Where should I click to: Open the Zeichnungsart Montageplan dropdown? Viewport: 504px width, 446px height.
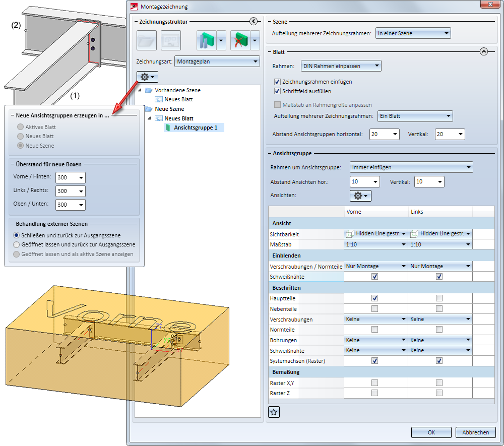216,61
